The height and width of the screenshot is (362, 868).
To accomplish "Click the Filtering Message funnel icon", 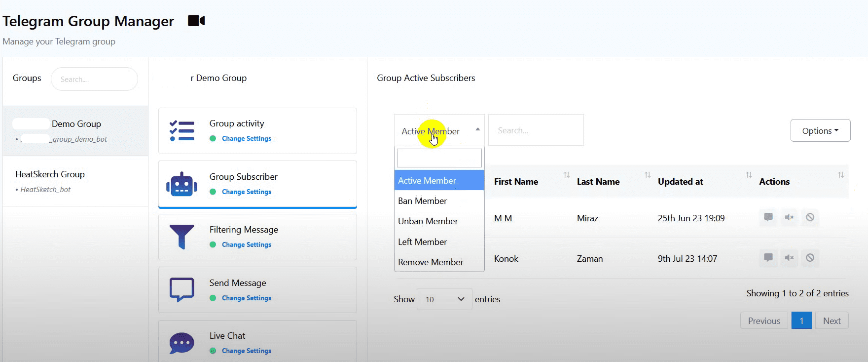I will [x=181, y=237].
